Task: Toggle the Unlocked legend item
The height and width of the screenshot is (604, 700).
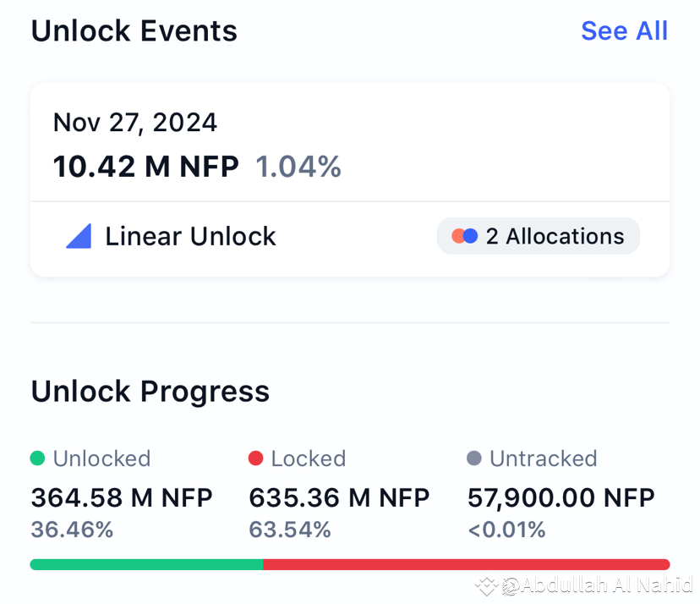Action: (x=90, y=458)
